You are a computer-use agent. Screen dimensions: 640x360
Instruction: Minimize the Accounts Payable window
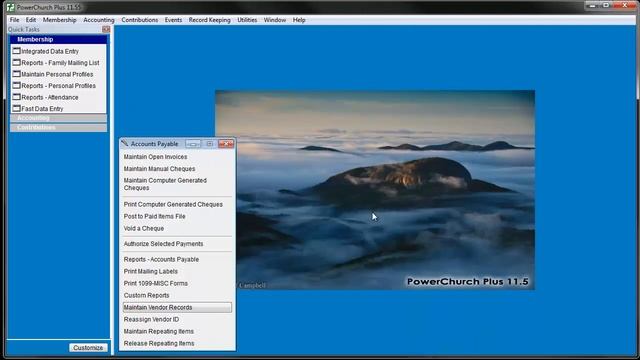[x=193, y=144]
